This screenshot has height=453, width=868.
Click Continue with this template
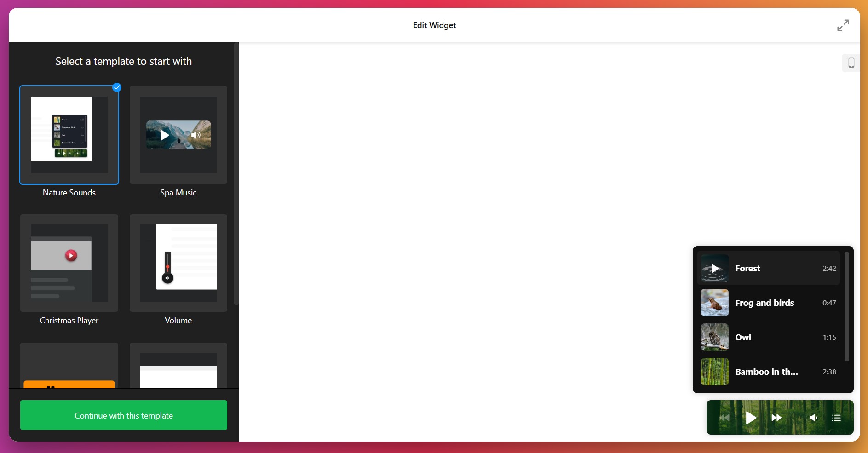pos(123,415)
